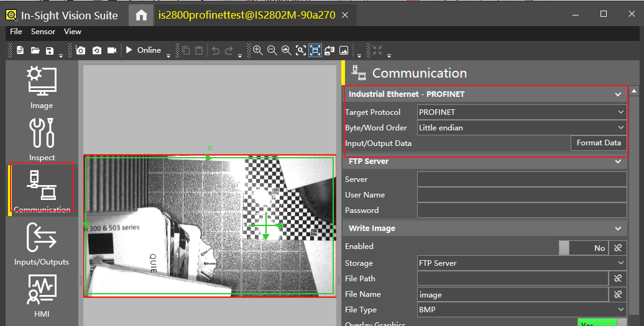Open the HMI step
Viewport: 644px width, 326px height.
(x=42, y=295)
